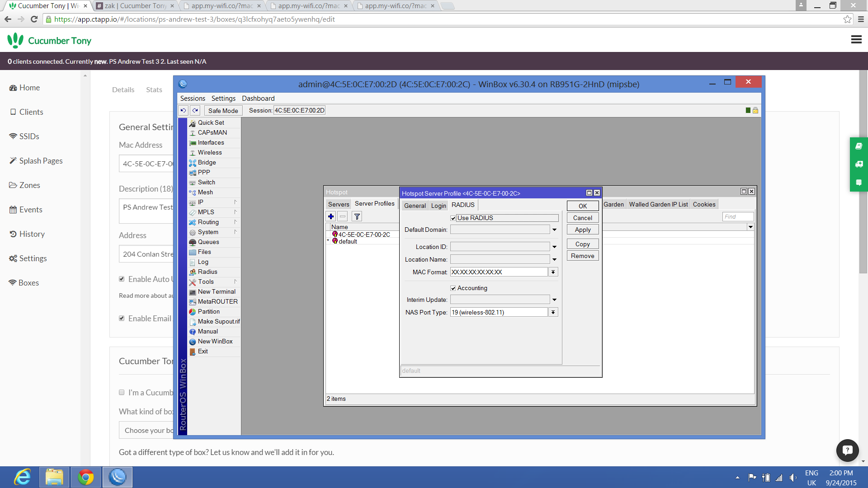The width and height of the screenshot is (868, 488).
Task: Check the I'm a Cucumber checkbox
Action: coord(122,392)
